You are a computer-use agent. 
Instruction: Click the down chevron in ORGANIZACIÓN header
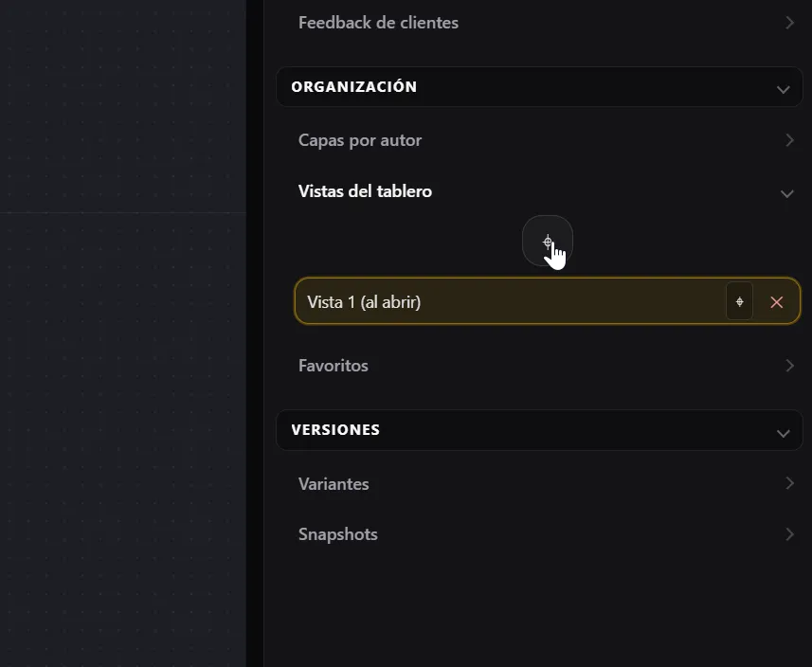(783, 90)
